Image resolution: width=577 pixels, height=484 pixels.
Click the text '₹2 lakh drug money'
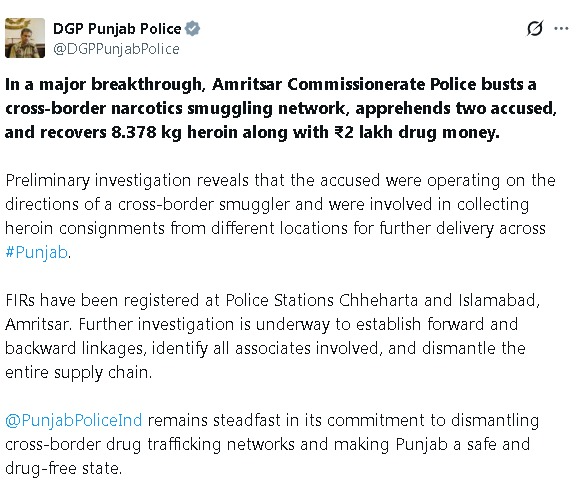pos(417,132)
